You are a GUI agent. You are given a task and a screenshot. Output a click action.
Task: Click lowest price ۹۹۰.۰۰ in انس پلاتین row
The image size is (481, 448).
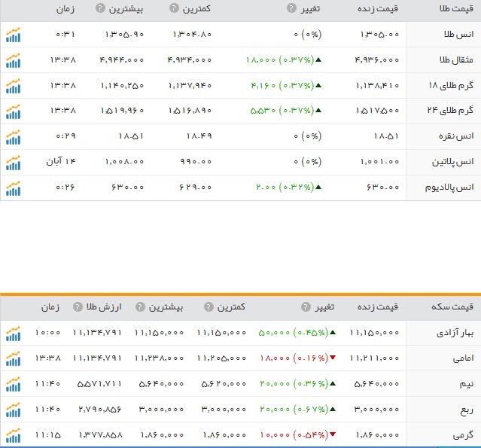[196, 161]
